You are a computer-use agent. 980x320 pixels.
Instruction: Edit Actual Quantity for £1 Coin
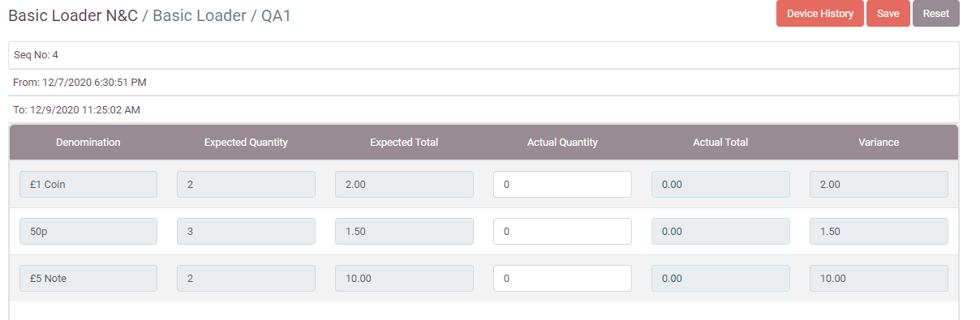point(562,184)
